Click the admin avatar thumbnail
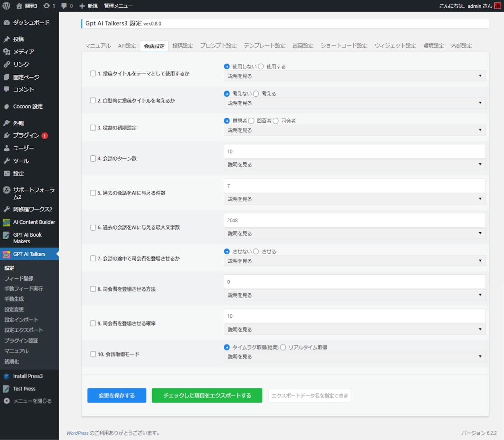 [497, 6]
